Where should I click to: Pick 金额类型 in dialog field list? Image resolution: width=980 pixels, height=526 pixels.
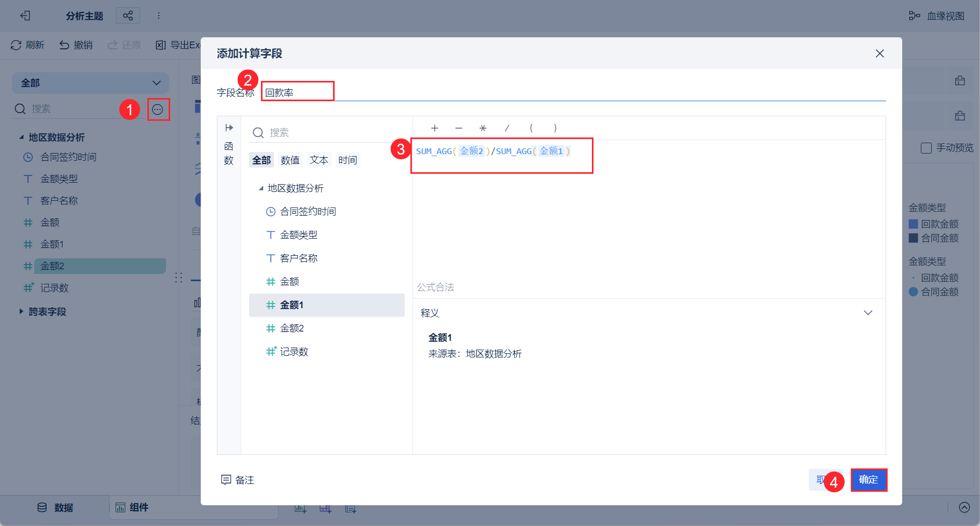(x=327, y=235)
